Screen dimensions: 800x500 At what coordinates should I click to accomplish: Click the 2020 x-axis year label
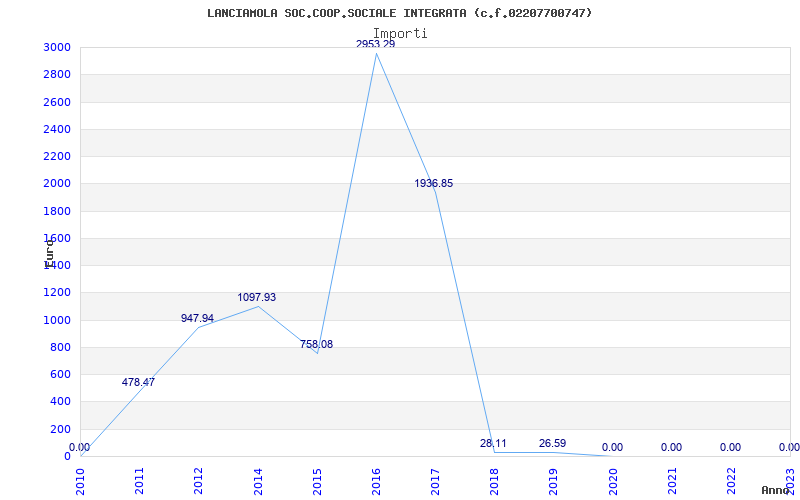pyautogui.click(x=613, y=481)
